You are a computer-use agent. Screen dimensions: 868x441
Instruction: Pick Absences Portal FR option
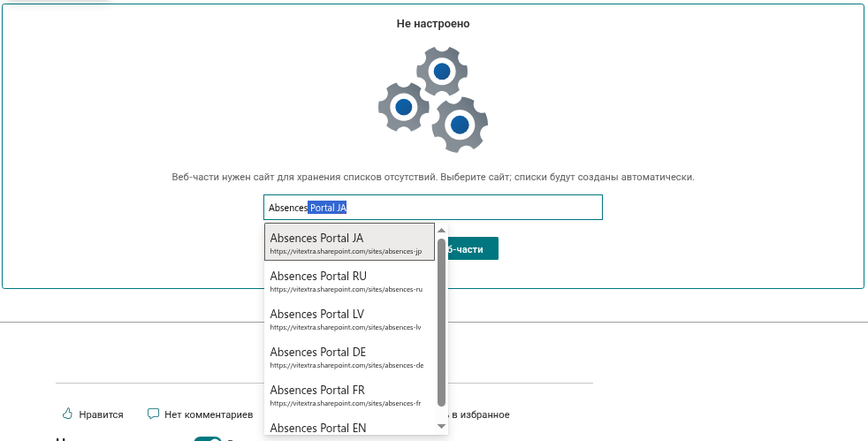coord(349,395)
